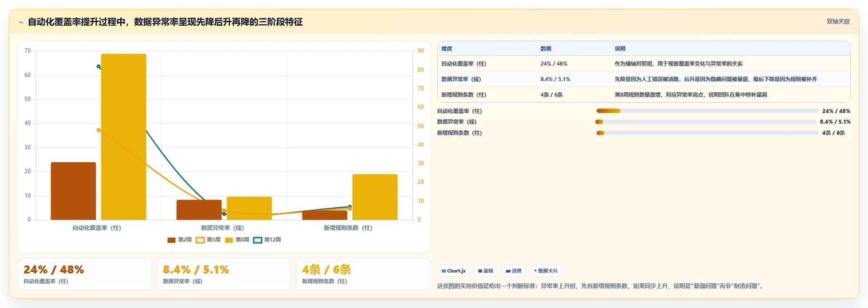Click the 24% / 48% value beside progress bar
The width and height of the screenshot is (868, 308).
click(836, 111)
